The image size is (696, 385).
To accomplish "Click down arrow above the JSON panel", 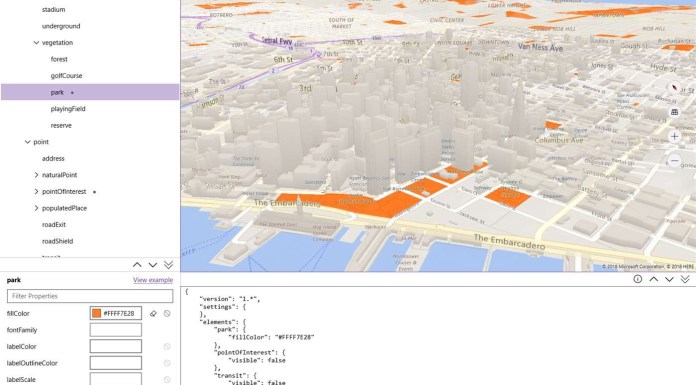I will (x=669, y=279).
